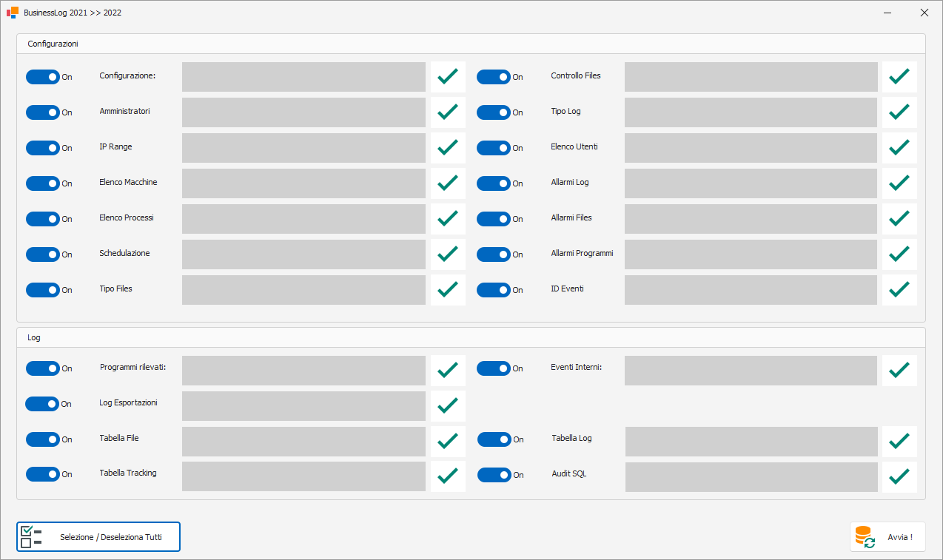Click Selezione / Deseleziona Tutti button
This screenshot has height=560, width=943.
(98, 537)
